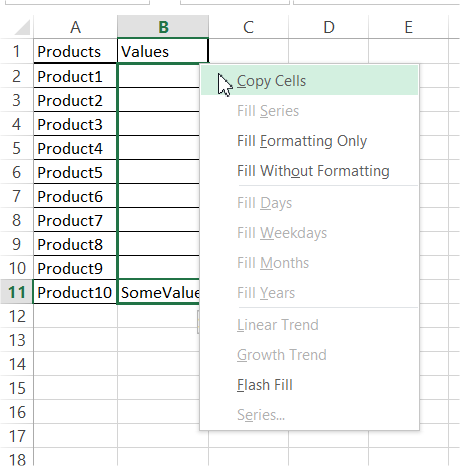Select column A header
The width and height of the screenshot is (460, 466).
click(x=75, y=27)
